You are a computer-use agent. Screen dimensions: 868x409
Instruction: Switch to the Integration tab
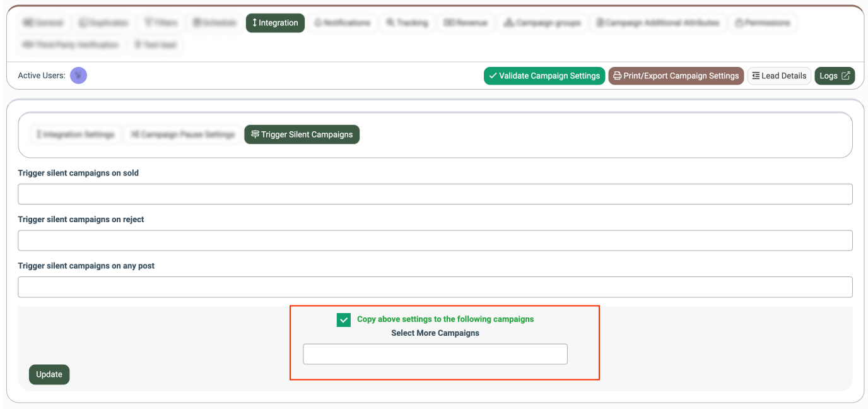(x=275, y=23)
